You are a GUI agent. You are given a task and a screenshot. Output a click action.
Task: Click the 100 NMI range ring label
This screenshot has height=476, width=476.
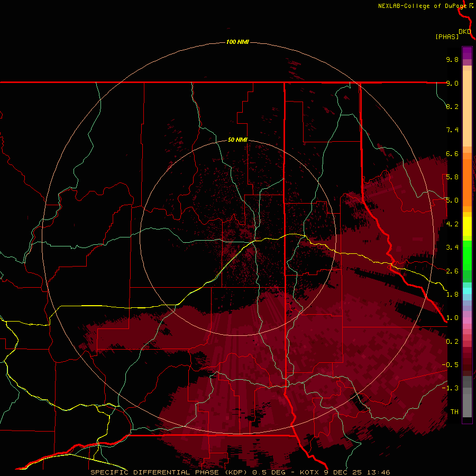(237, 42)
